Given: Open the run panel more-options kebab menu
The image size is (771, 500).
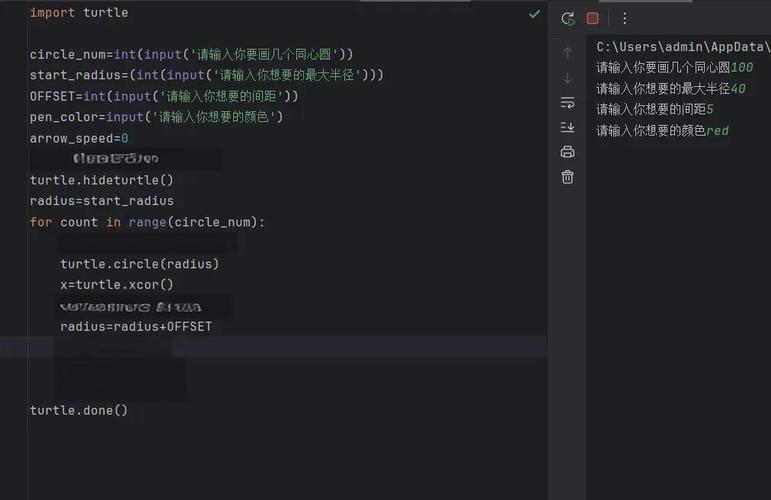Looking at the screenshot, I should (624, 18).
